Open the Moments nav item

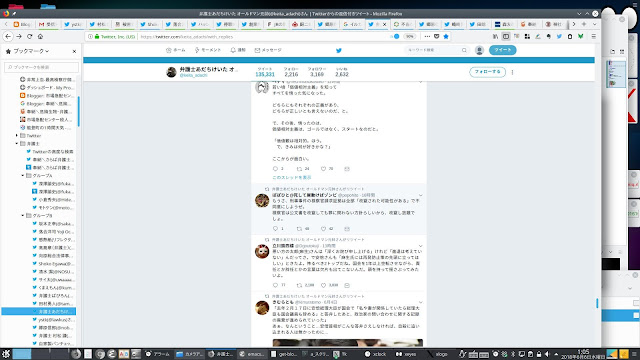(x=208, y=50)
